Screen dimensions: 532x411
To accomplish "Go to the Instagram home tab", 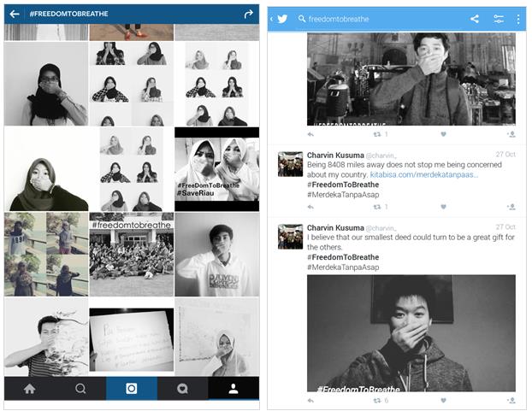I will [29, 388].
